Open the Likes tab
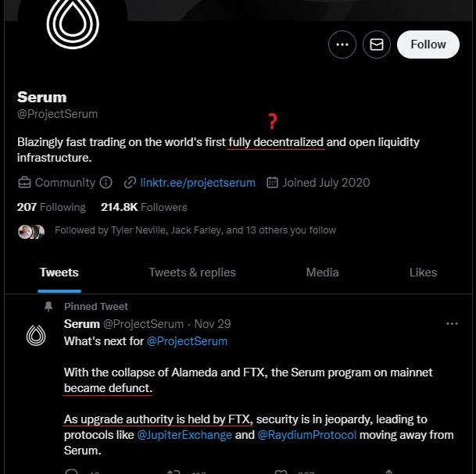The width and height of the screenshot is (476, 474). [x=423, y=273]
